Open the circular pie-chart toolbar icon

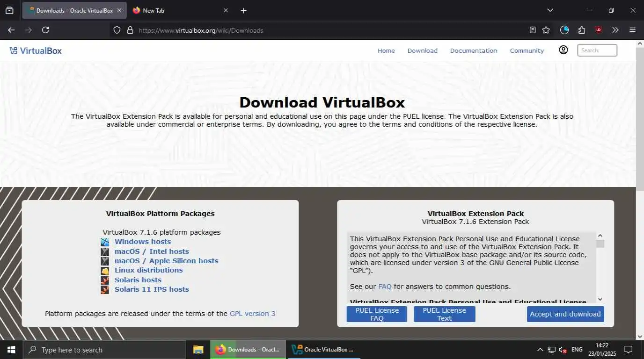click(564, 30)
